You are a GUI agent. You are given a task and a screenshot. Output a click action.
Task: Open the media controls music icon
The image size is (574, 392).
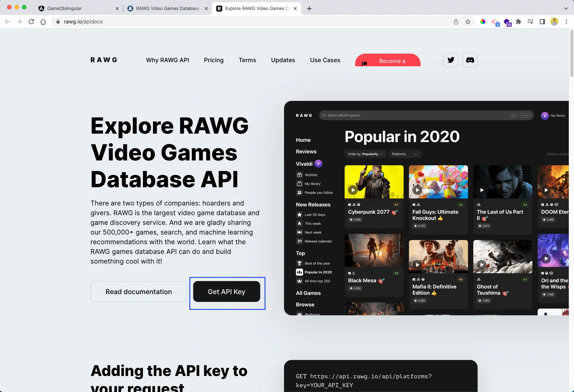pos(530,22)
